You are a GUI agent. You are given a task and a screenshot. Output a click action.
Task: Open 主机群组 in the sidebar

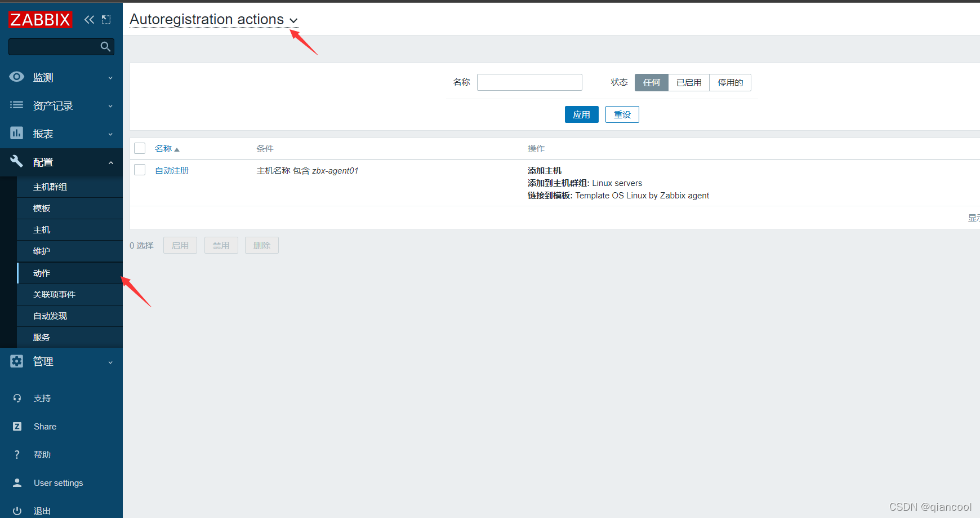pos(70,187)
